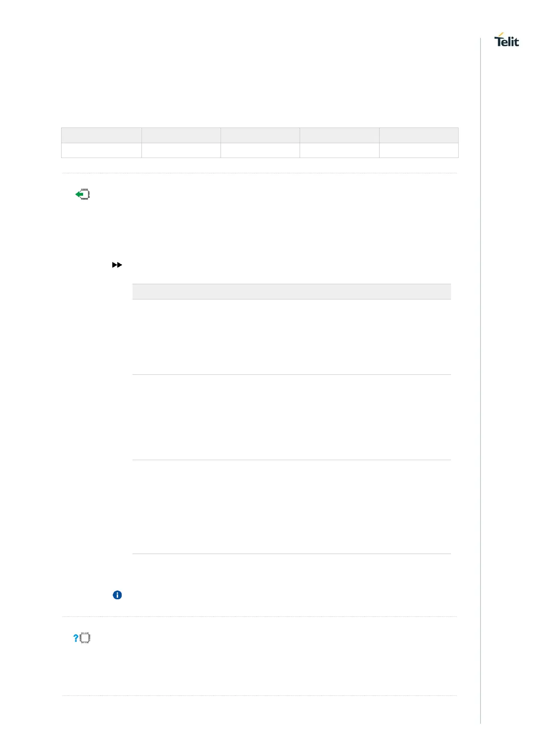535x756 pixels.
Task: Click the vertical margin line below the Telit logo
Action: pyautogui.click(x=480, y=359)
